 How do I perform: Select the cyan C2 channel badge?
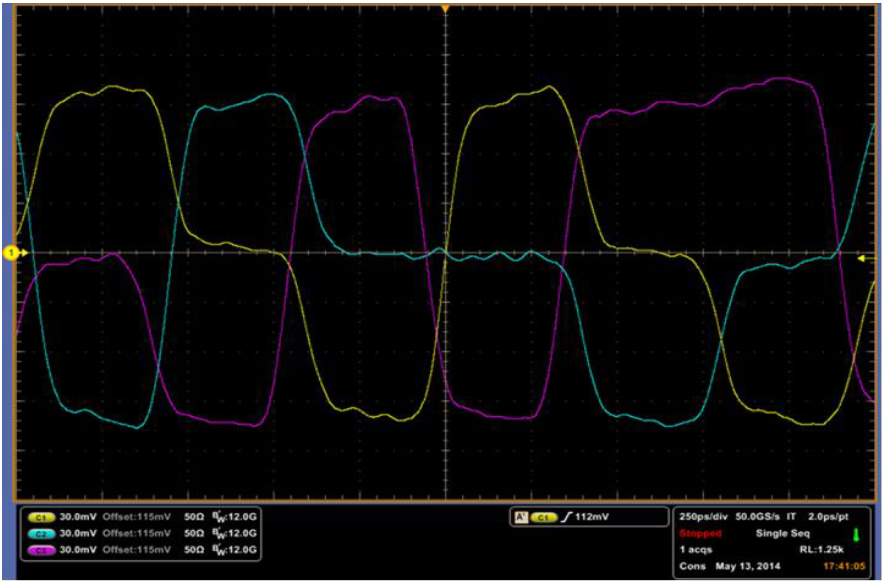(41, 534)
